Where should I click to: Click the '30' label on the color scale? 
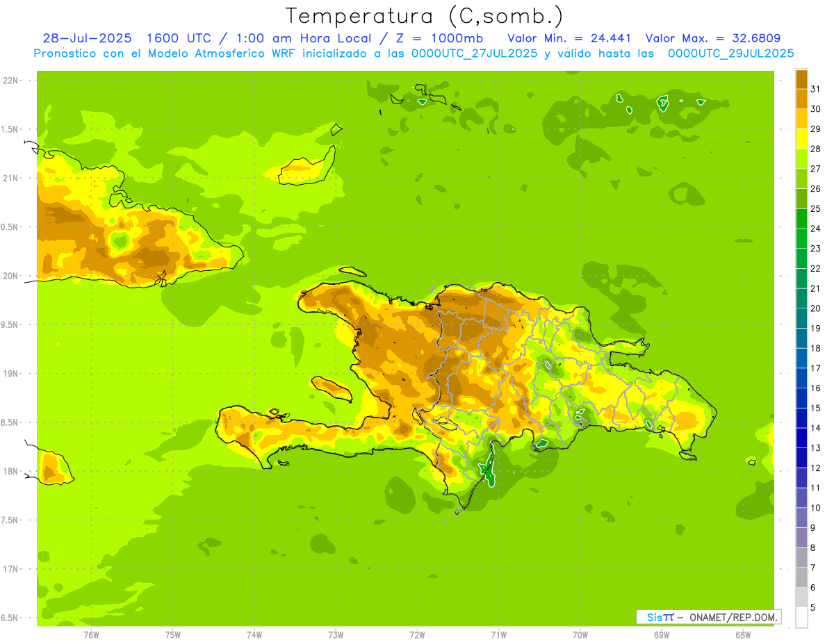(815, 109)
